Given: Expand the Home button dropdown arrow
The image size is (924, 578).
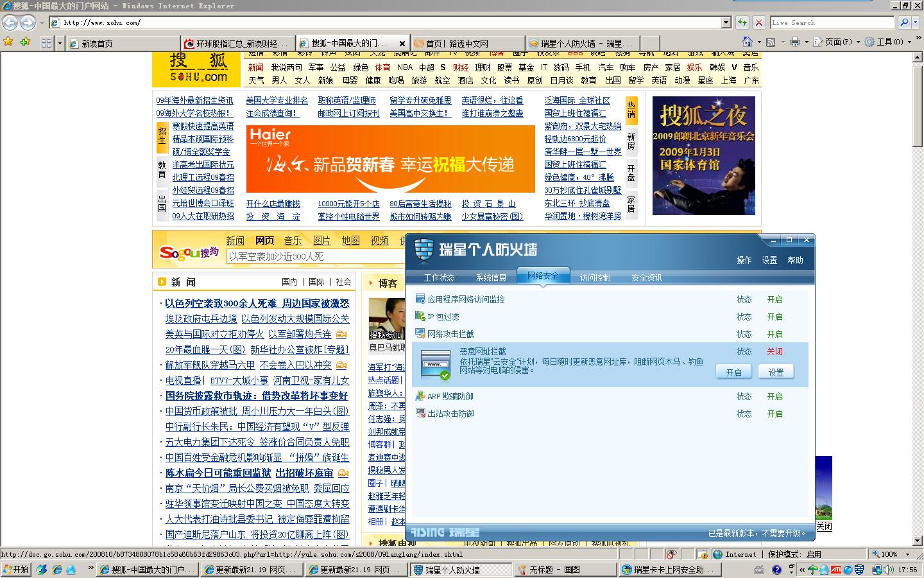Looking at the screenshot, I should [x=758, y=42].
